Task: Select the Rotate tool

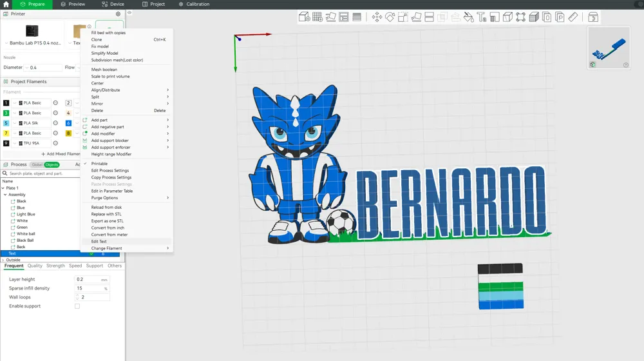Action: pyautogui.click(x=390, y=17)
